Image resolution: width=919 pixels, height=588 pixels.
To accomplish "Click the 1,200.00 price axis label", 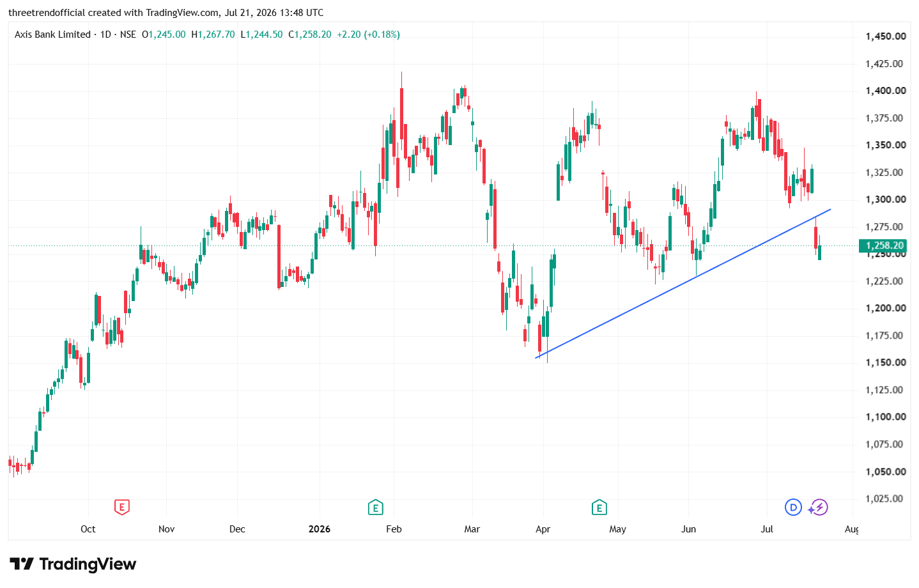I will (x=885, y=308).
